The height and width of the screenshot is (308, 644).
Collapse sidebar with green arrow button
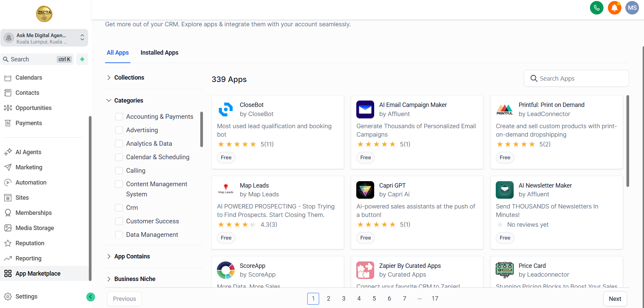(91, 297)
